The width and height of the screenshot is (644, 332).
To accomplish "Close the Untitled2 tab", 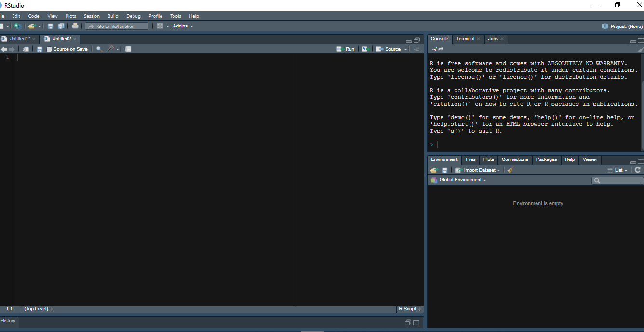I will click(x=75, y=39).
